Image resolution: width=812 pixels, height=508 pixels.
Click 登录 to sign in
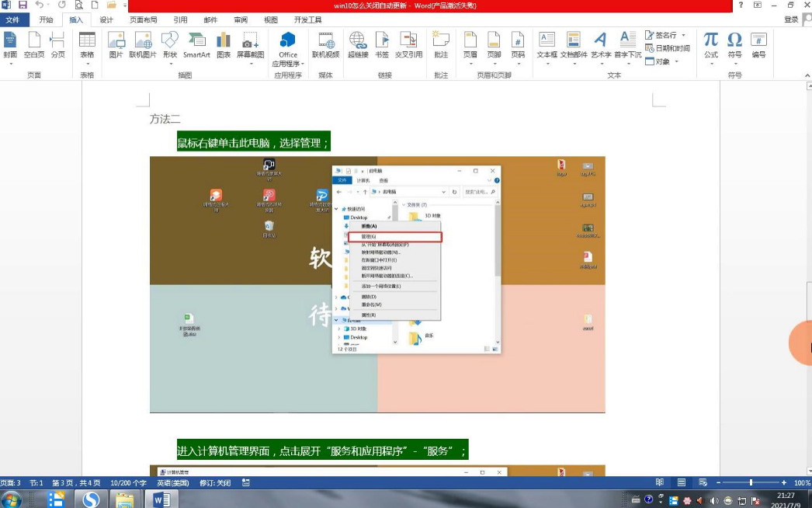[x=791, y=19]
